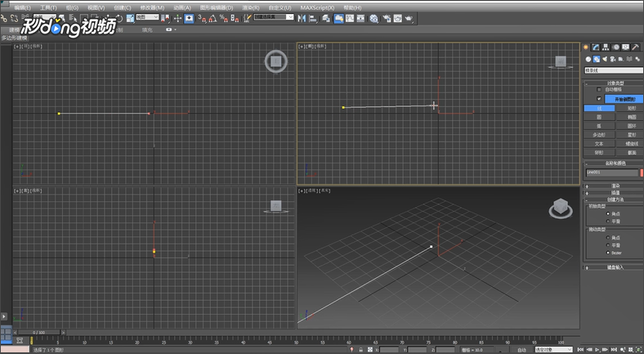The image size is (644, 354).
Task: Toggle the spinner snap icon
Action: 235,18
